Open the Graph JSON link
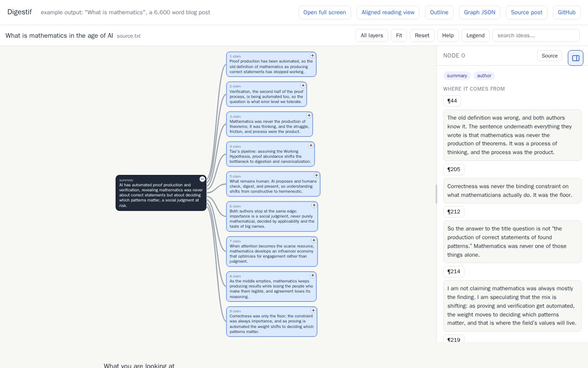This screenshot has height=368, width=588. coord(480,12)
